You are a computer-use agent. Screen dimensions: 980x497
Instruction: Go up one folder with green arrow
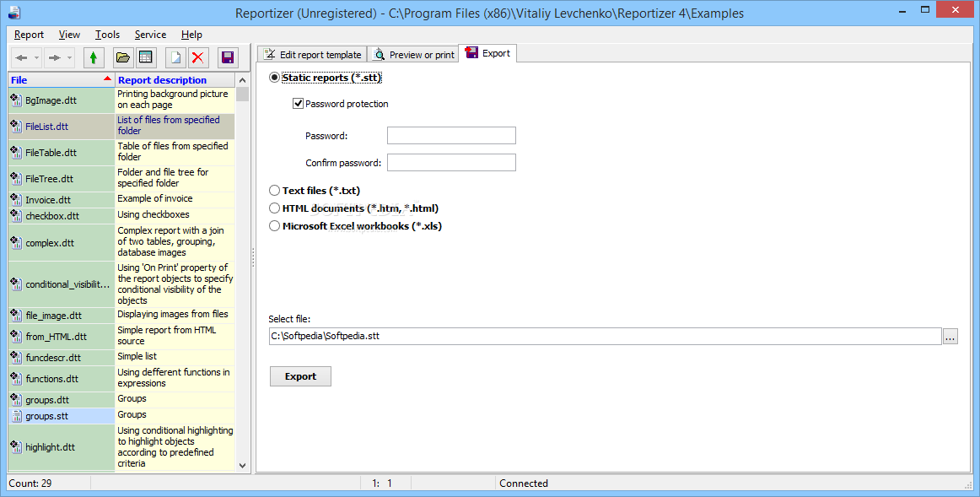click(x=93, y=58)
